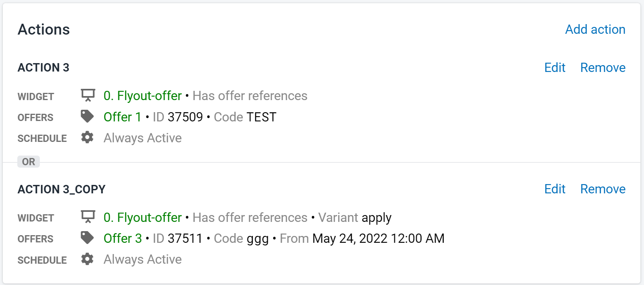The height and width of the screenshot is (285, 644).
Task: Remove Action 3_COPY
Action: pyautogui.click(x=603, y=189)
